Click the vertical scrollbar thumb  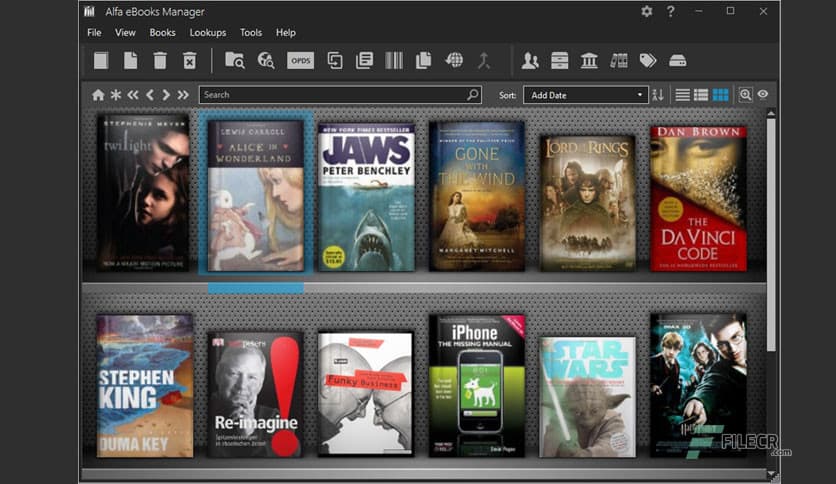771,235
